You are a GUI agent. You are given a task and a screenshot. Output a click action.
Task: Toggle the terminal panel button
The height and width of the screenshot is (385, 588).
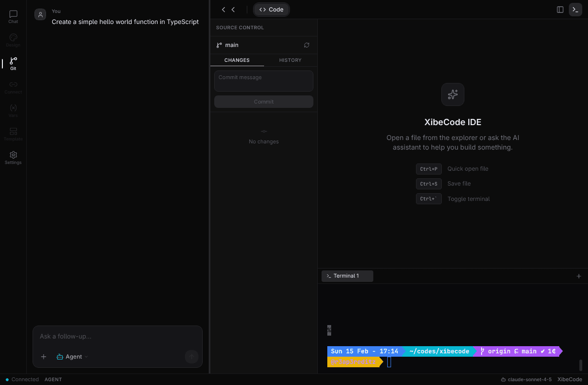(x=575, y=10)
